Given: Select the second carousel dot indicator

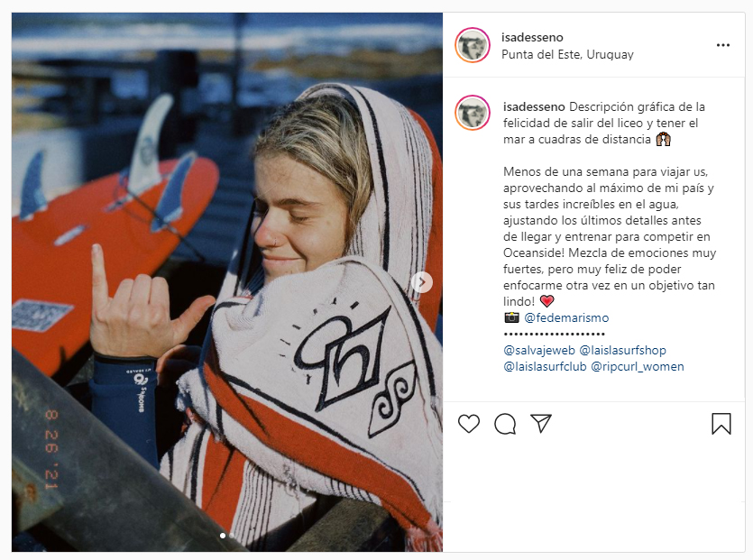Looking at the screenshot, I should coord(233,536).
